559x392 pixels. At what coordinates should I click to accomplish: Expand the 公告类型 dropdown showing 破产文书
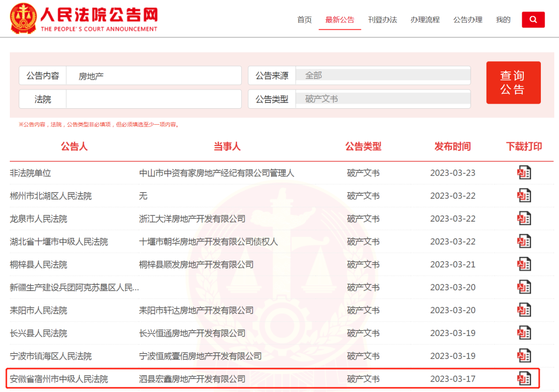point(383,99)
